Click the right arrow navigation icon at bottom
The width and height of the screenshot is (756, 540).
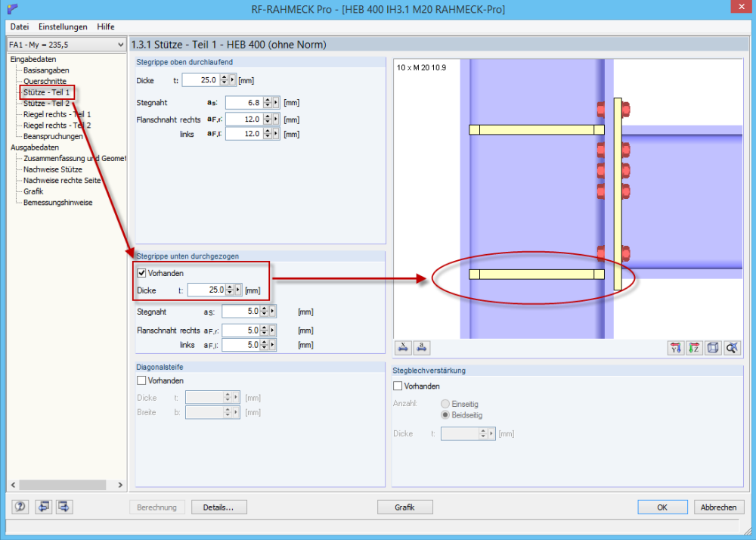coord(64,507)
